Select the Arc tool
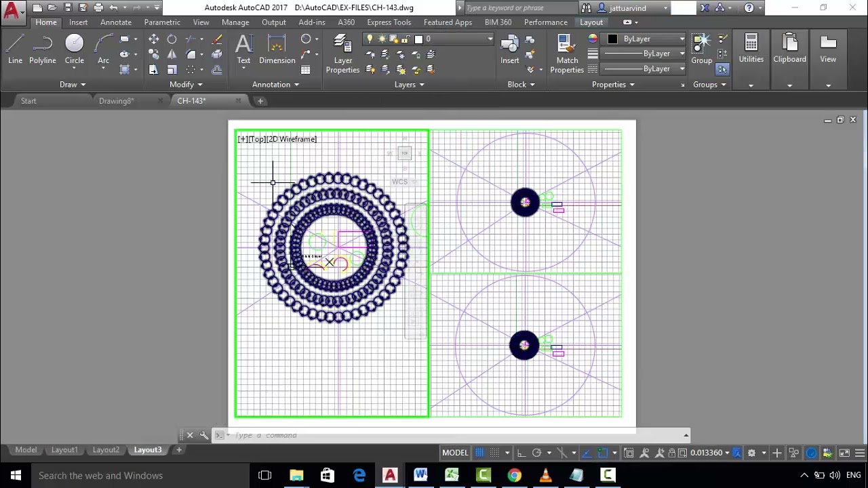 coord(103,49)
